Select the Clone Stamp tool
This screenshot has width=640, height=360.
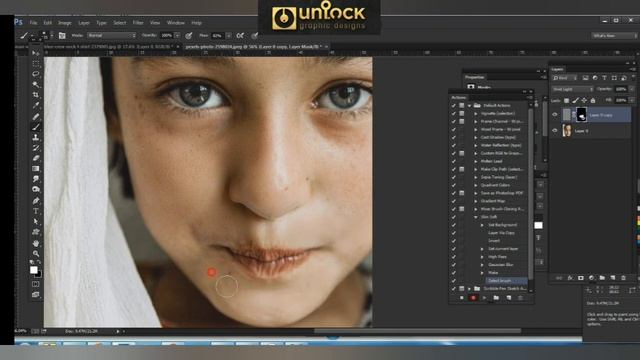(x=36, y=137)
